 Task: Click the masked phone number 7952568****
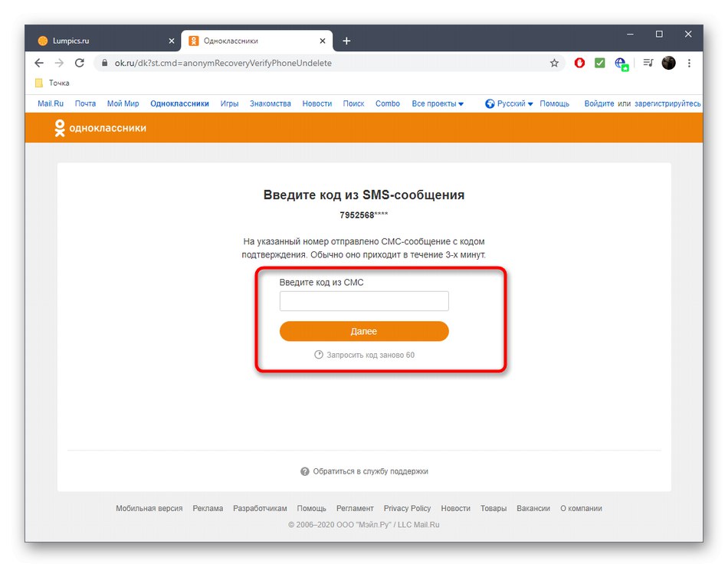(x=363, y=215)
